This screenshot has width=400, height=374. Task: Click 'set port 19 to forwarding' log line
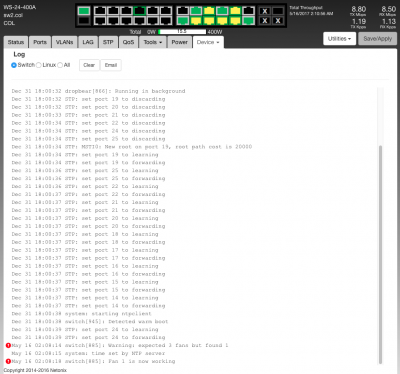88,163
